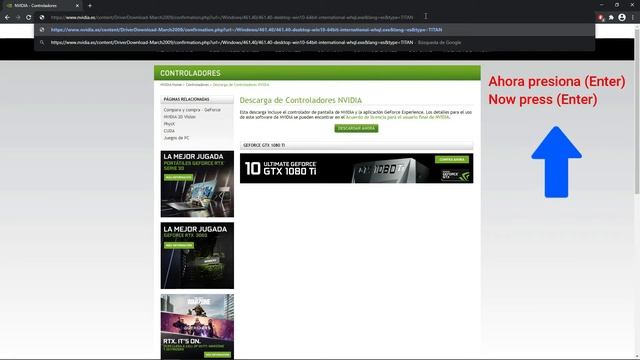Click the DESCARGAR AHORA green button

pos(356,128)
